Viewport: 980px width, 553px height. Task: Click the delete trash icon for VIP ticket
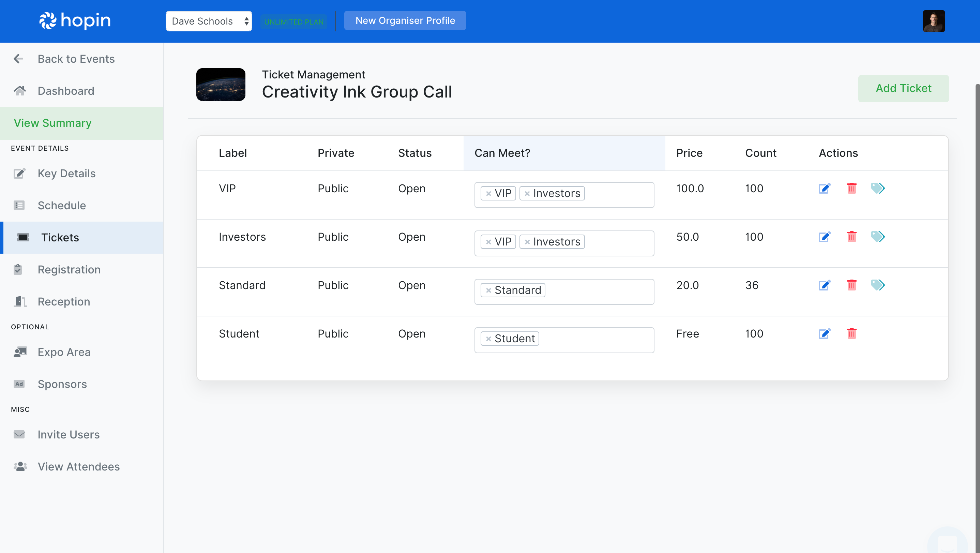point(851,188)
